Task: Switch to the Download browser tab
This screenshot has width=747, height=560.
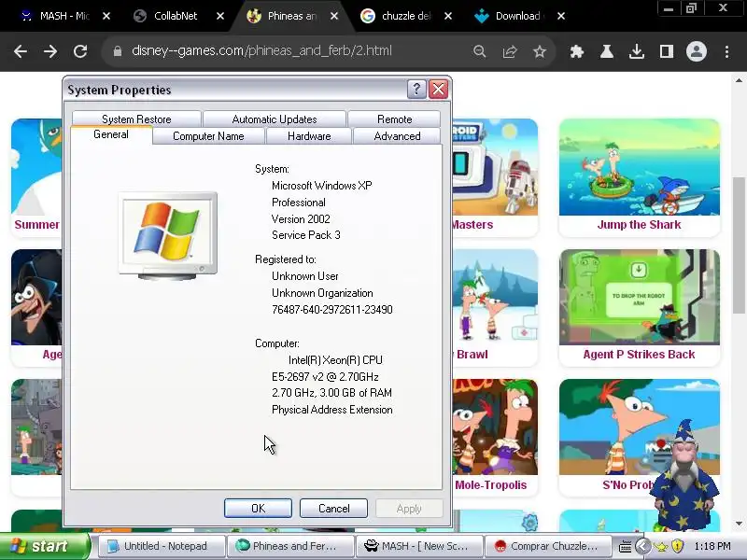Action: pos(518,16)
